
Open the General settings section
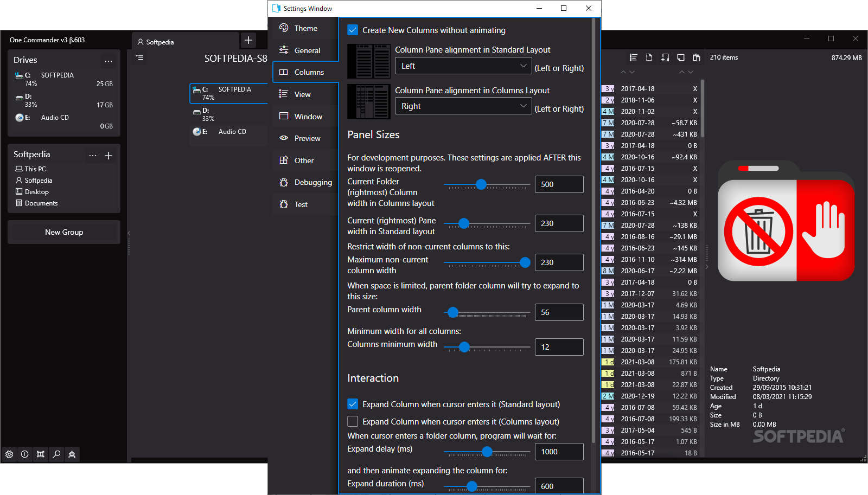click(305, 50)
